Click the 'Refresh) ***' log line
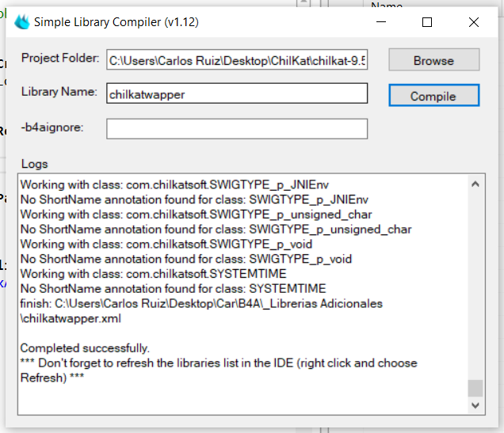504x433 pixels. [52, 378]
